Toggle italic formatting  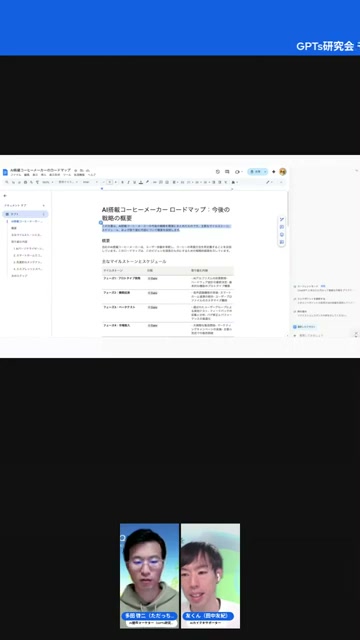click(x=129, y=182)
